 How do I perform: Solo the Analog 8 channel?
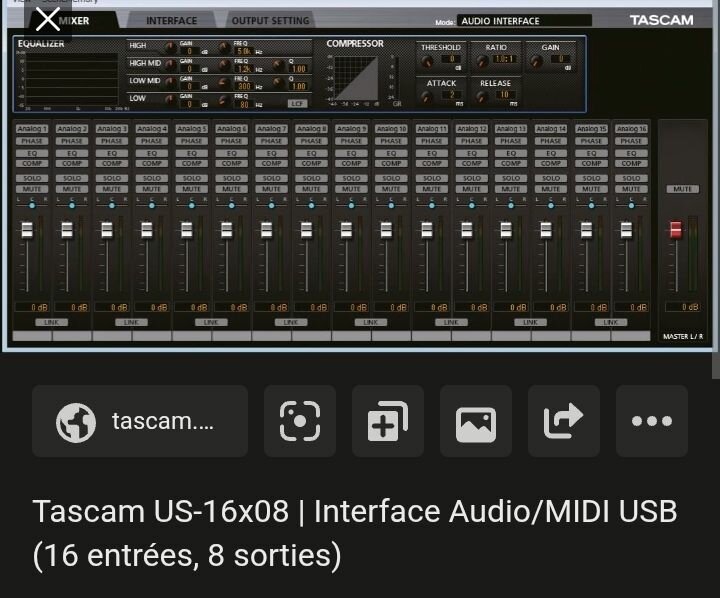(311, 178)
